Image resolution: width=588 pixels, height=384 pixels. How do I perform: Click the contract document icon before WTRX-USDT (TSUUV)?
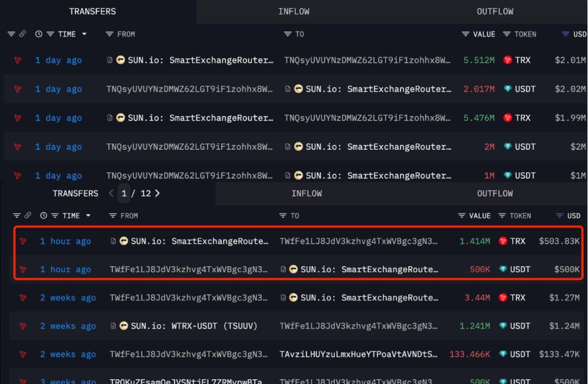pos(114,327)
